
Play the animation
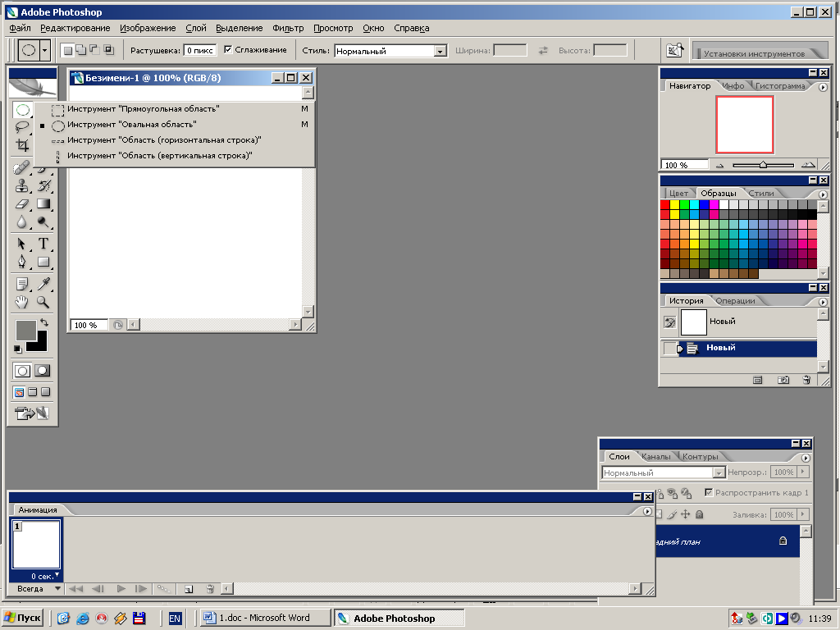pos(121,589)
